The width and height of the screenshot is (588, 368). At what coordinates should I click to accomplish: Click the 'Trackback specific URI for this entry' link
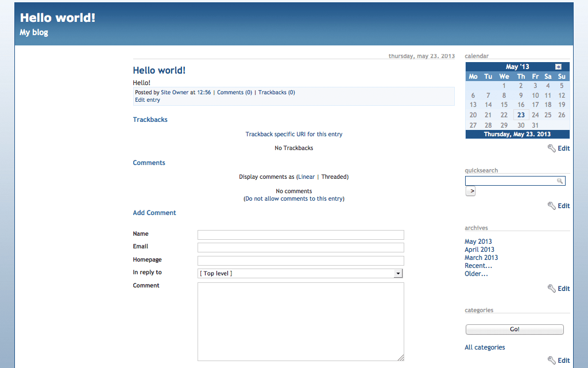tap(293, 134)
